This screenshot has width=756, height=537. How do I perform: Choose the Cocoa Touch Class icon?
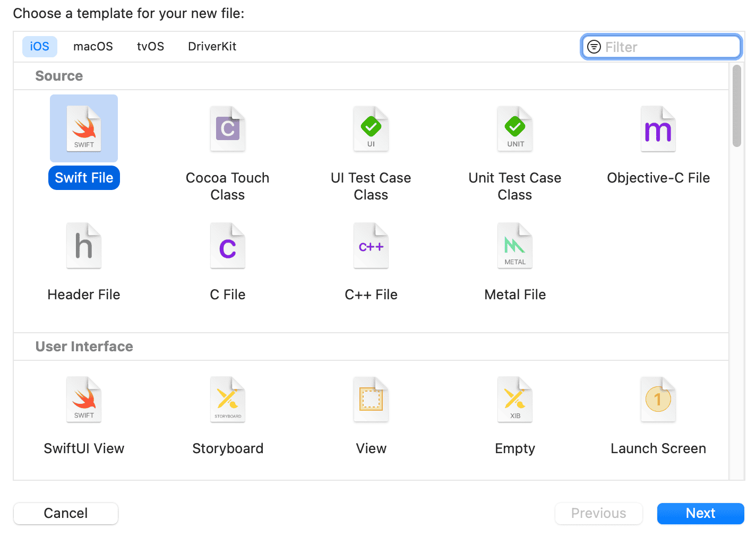pos(228,128)
